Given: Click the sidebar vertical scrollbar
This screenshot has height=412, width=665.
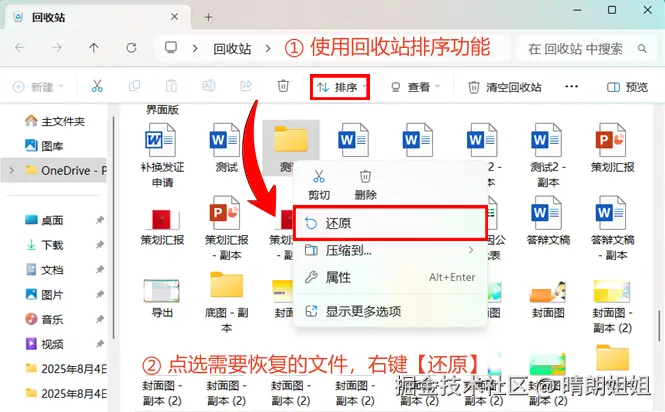Looking at the screenshot, I should tap(114, 228).
